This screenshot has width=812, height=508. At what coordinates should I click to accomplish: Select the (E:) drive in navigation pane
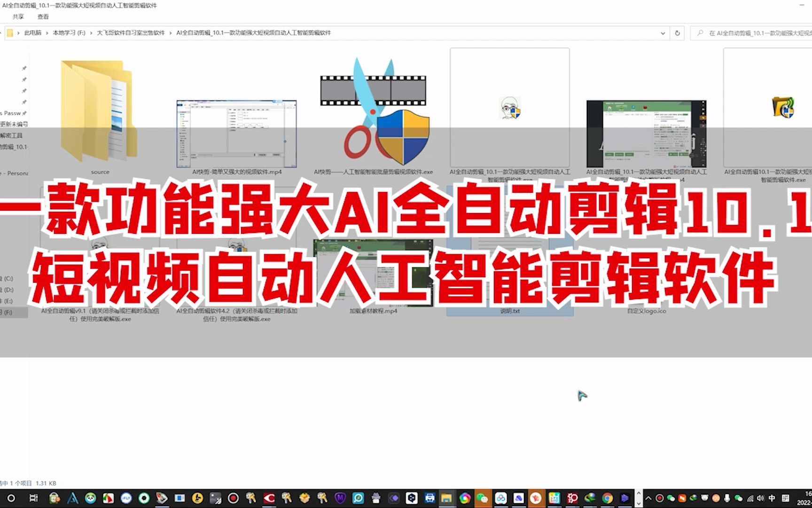7,301
